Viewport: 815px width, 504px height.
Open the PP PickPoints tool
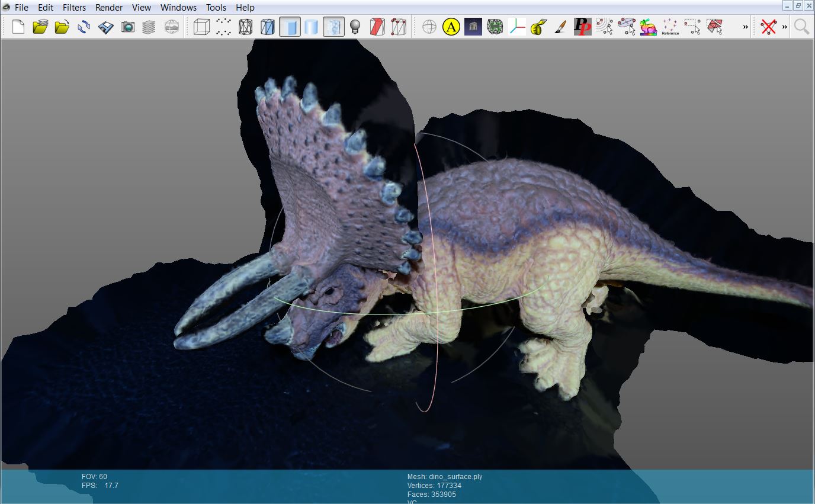(583, 27)
